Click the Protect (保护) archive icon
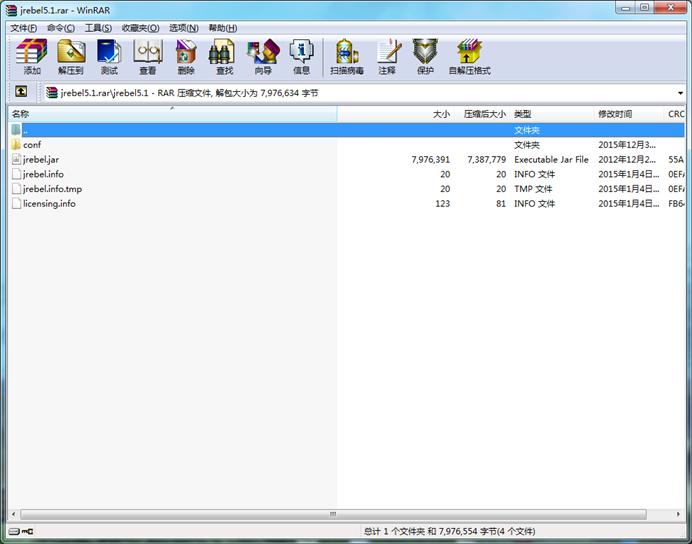The image size is (692, 544). click(x=425, y=57)
